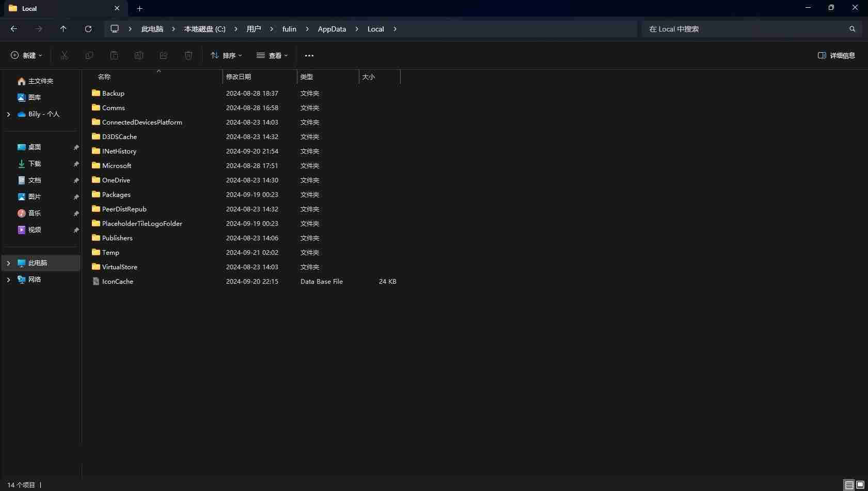Sort by 修改日期 column header

(260, 76)
